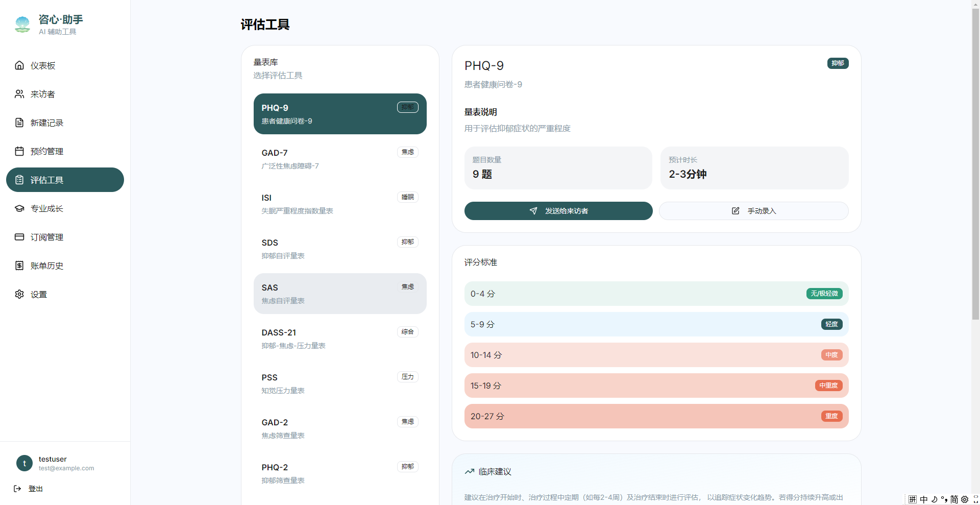
Task: Click the 手动录入 button
Action: [x=754, y=211]
